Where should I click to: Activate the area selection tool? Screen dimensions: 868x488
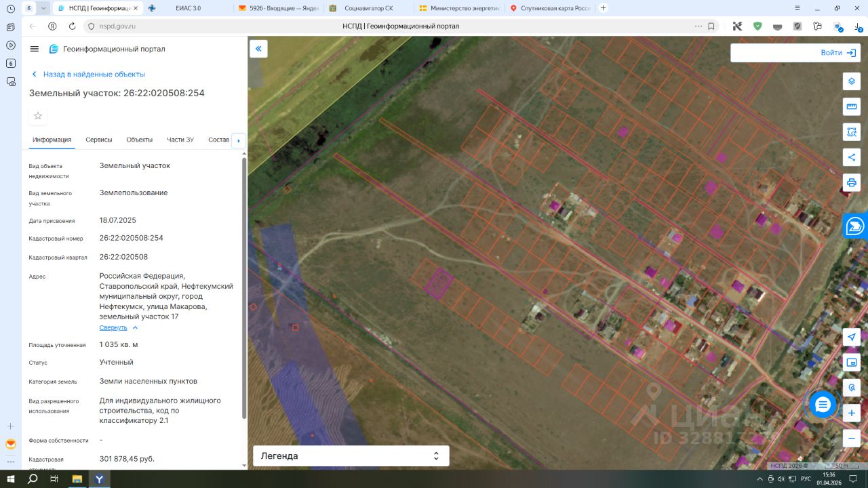coord(852,131)
